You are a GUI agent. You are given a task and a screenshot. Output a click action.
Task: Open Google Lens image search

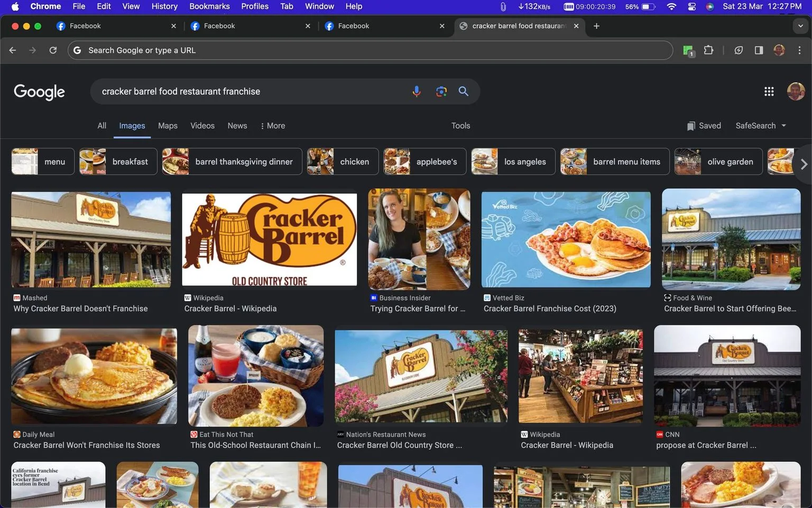[441, 92]
